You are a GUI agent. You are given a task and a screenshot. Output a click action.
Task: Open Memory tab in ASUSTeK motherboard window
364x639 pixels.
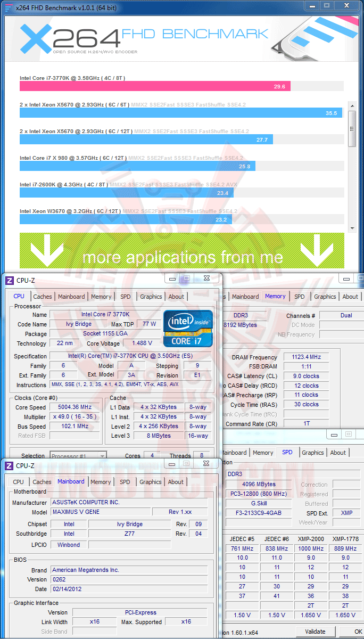click(101, 482)
